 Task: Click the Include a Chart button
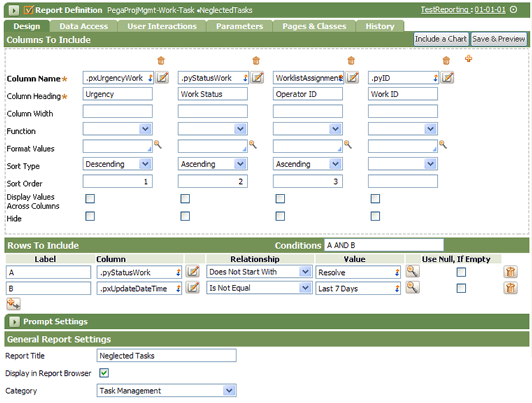pyautogui.click(x=440, y=39)
